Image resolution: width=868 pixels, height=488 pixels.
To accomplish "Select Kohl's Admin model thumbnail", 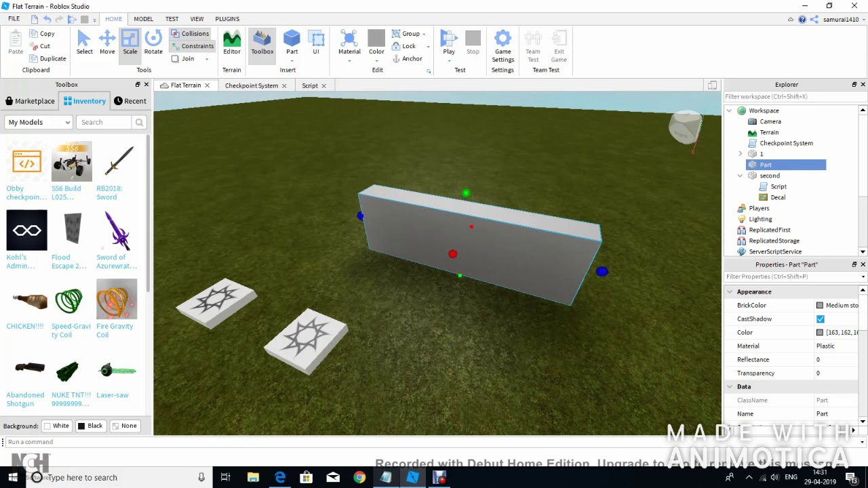I will click(26, 230).
